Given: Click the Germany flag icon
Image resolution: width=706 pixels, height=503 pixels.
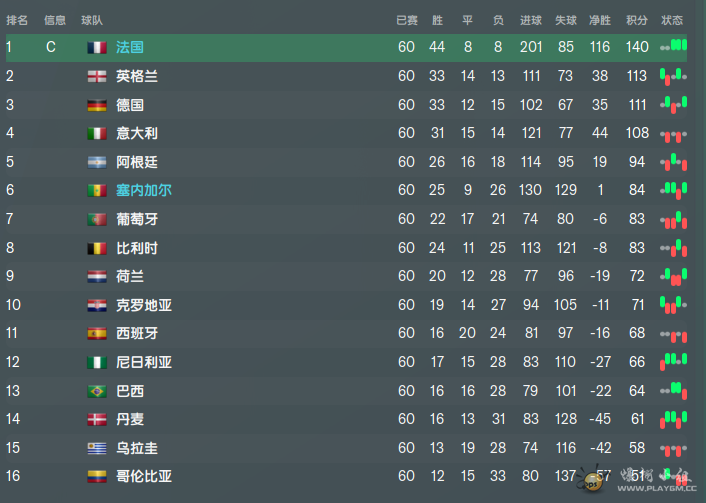Looking at the screenshot, I should click(x=97, y=105).
